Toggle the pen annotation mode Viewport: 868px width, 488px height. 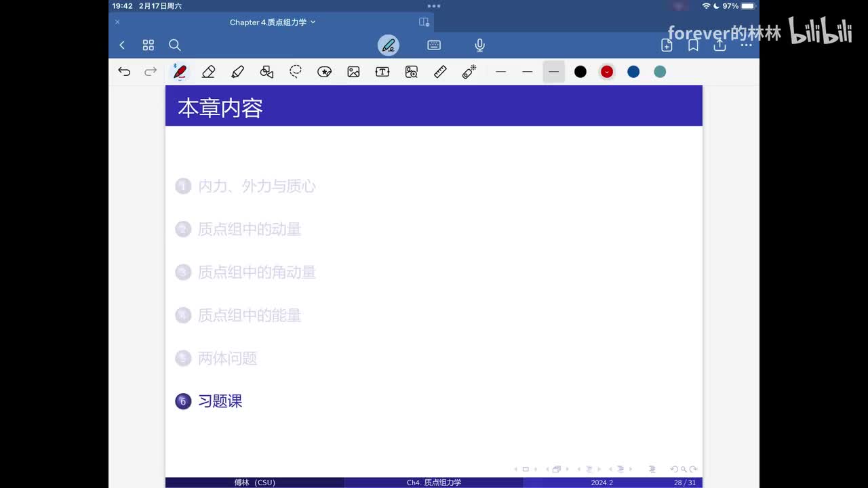[389, 45]
